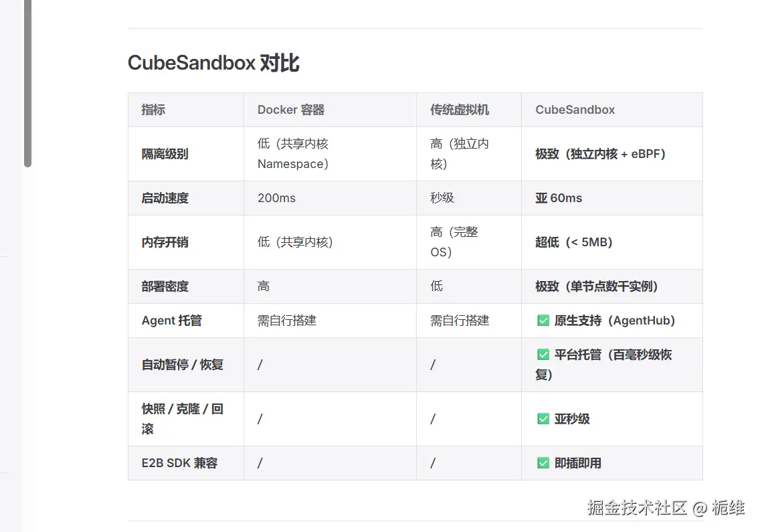Select the "自动暂停 / 恢复" row label

[182, 365]
